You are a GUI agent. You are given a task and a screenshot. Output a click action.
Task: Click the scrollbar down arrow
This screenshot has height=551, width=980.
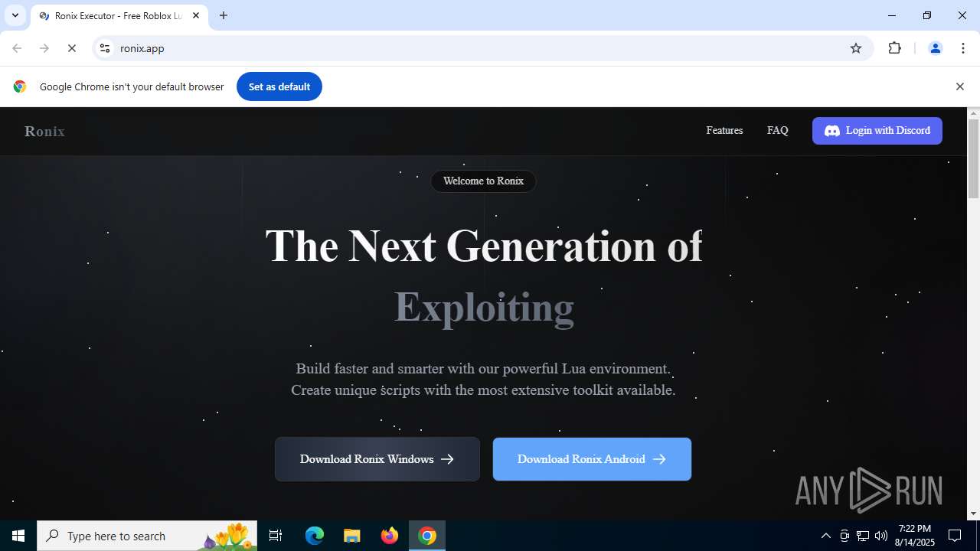(973, 514)
